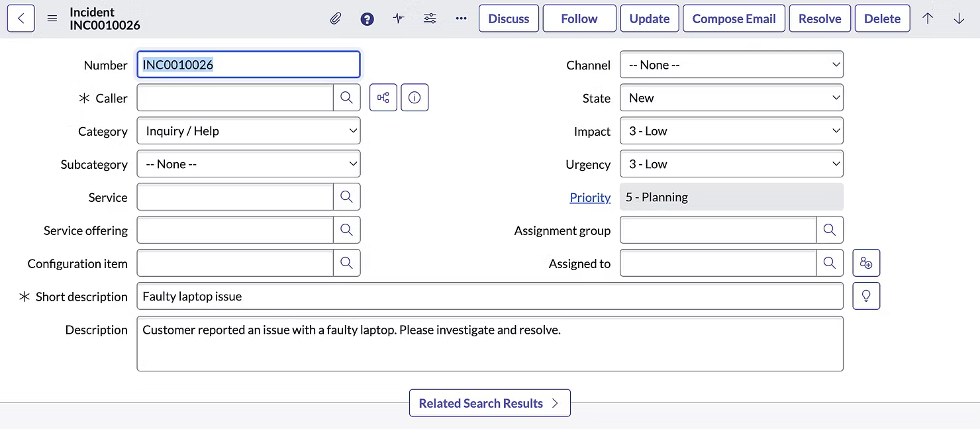
Task: Navigate to next record with the down arrow
Action: [959, 18]
